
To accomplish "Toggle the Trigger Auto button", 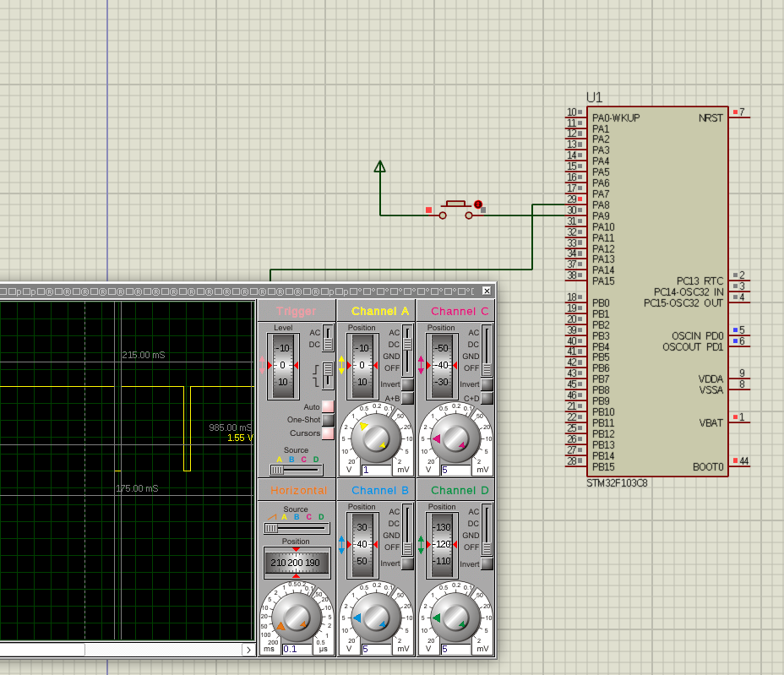I will click(328, 406).
